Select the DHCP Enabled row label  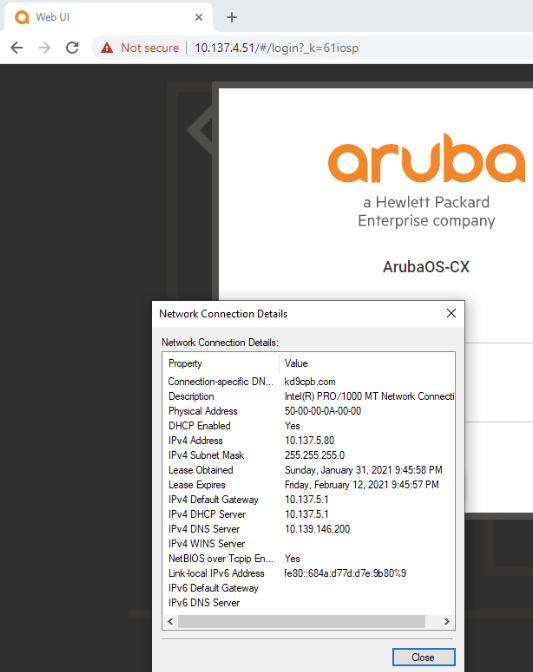click(199, 426)
